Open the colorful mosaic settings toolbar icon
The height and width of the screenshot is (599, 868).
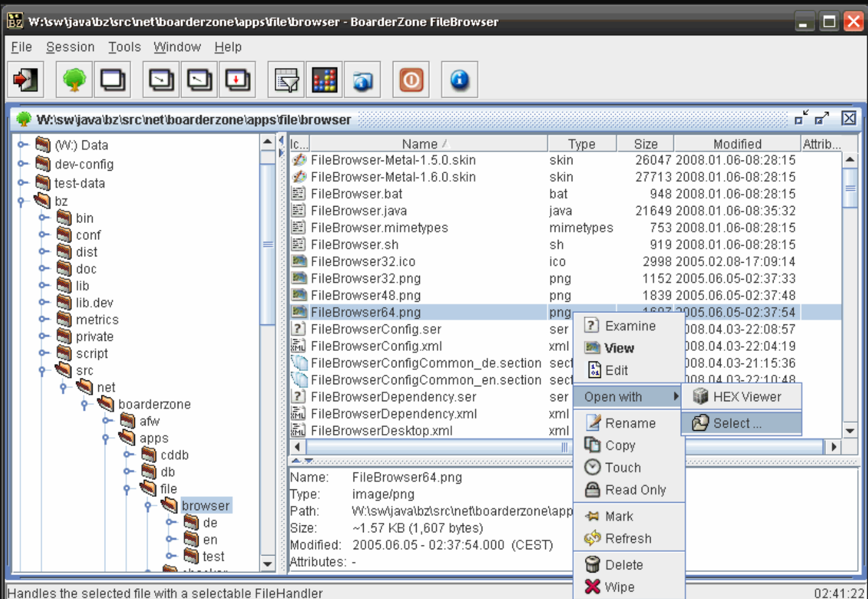tap(324, 79)
